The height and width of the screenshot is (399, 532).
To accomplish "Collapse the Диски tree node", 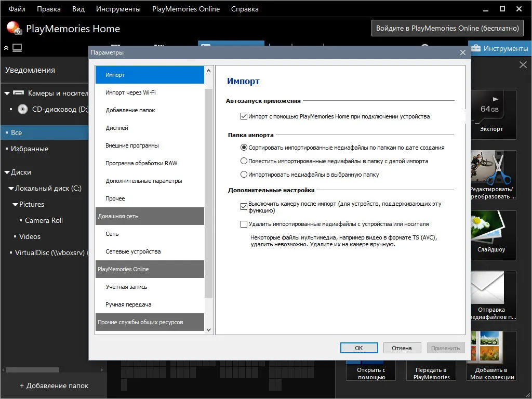I will 7,172.
